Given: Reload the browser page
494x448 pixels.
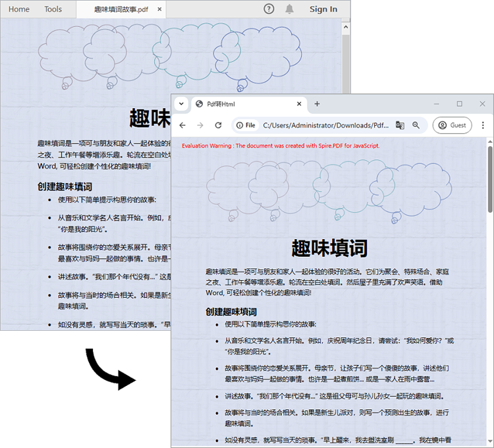Looking at the screenshot, I should click(218, 125).
